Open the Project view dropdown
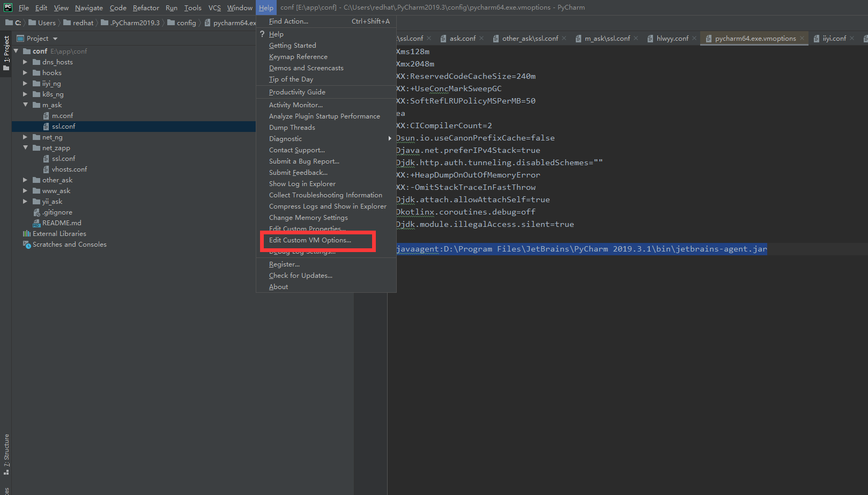Screen dimensions: 868x495 (x=55, y=39)
